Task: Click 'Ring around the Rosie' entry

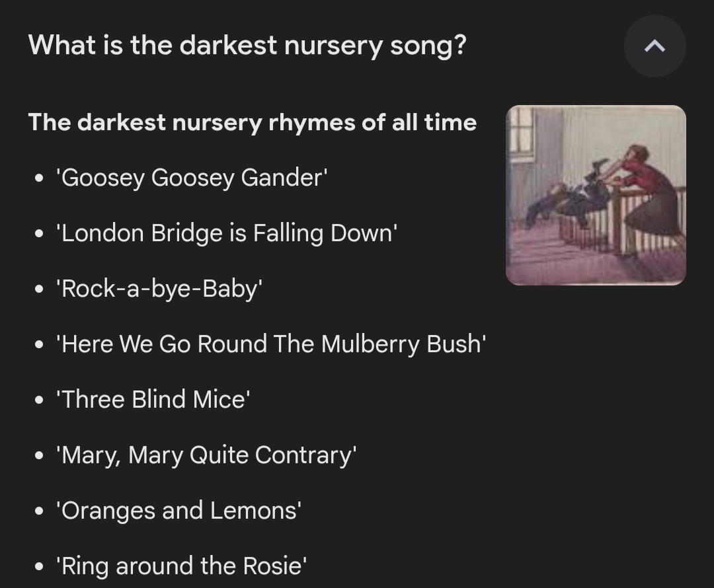Action: point(181,566)
